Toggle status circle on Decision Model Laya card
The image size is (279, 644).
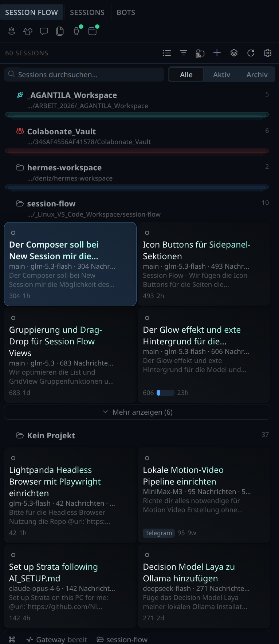147,555
